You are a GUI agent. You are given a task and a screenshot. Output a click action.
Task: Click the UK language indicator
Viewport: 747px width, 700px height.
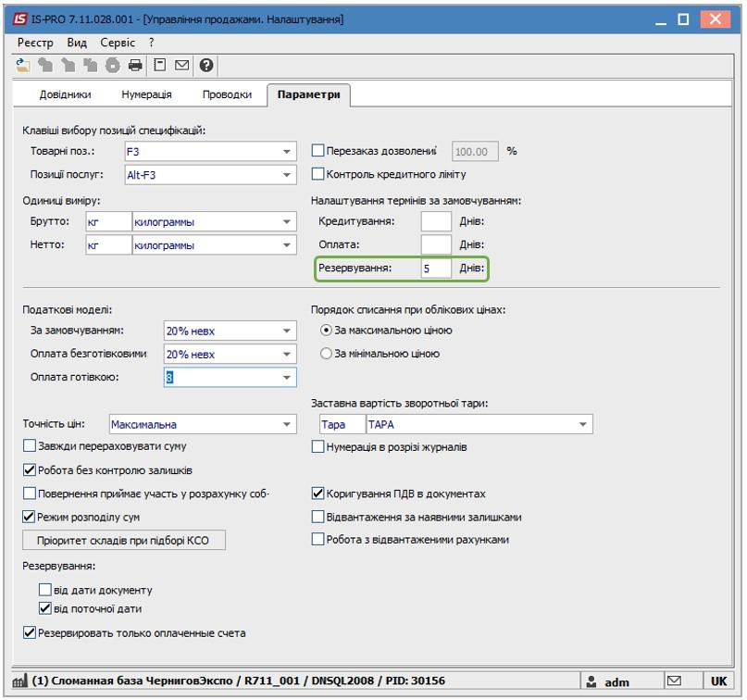tap(718, 681)
